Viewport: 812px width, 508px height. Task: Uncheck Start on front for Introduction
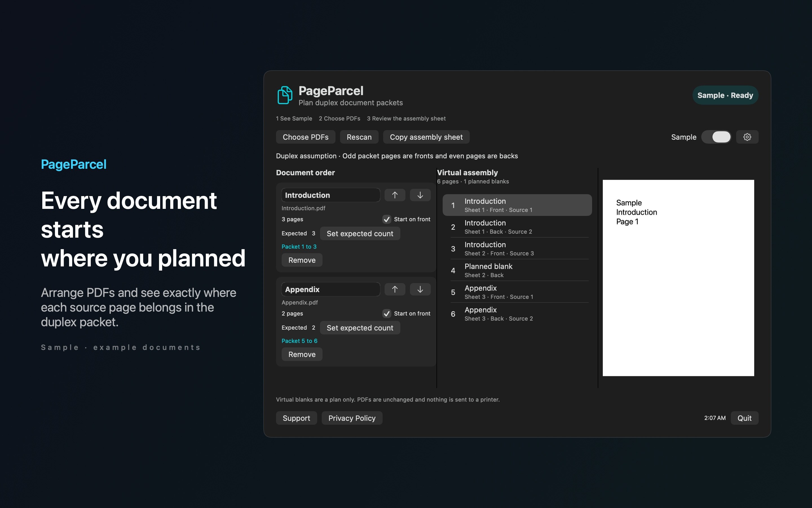tap(387, 219)
